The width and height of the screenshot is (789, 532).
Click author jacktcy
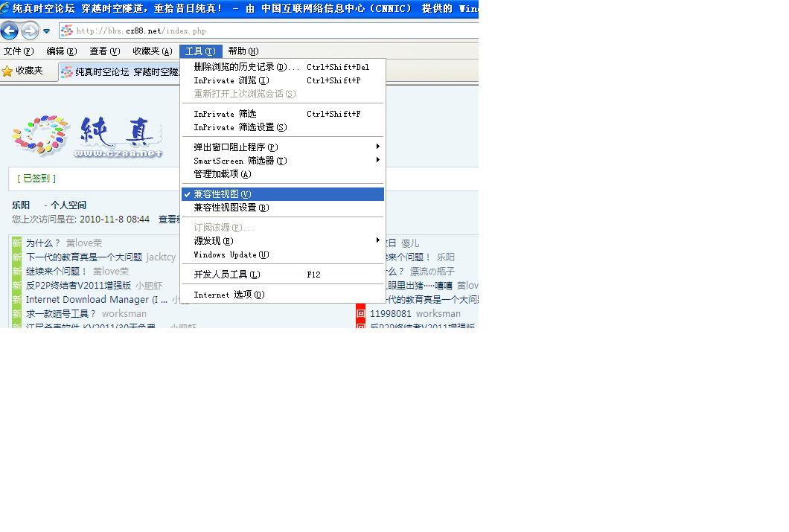pos(161,257)
